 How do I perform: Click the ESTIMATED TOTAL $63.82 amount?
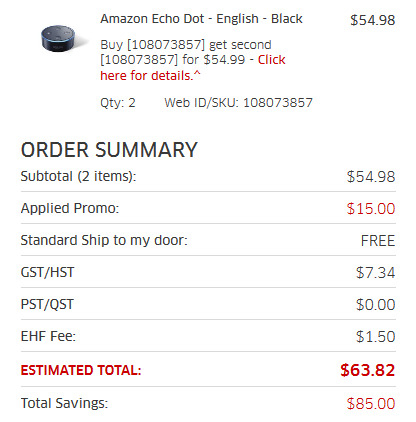coord(368,370)
